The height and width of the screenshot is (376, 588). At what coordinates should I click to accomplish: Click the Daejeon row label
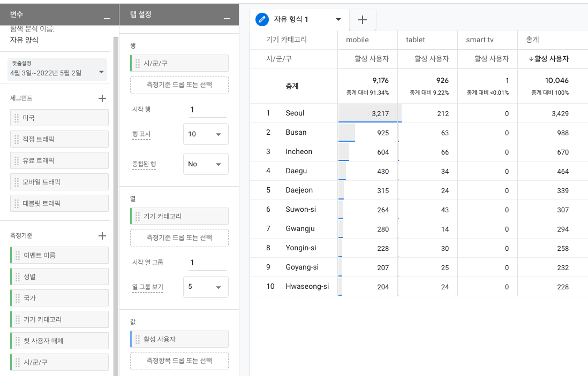tap(299, 190)
